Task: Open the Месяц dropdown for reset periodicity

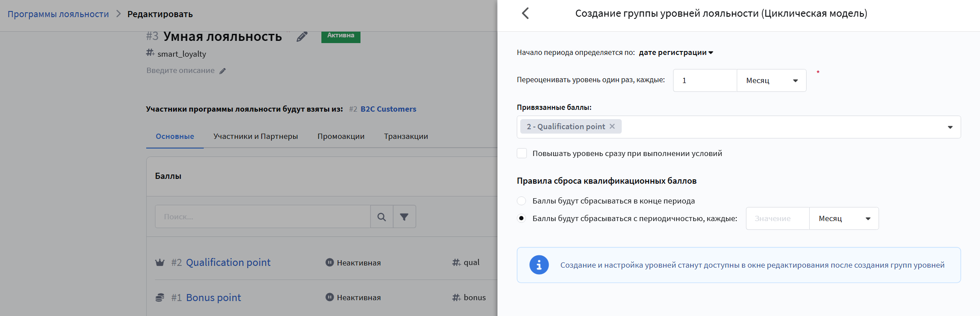Action: tap(844, 218)
